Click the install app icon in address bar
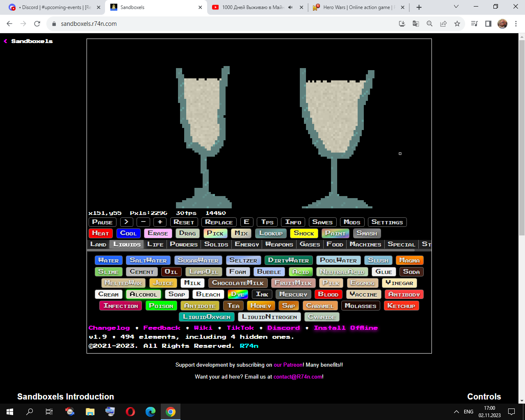 point(402,24)
